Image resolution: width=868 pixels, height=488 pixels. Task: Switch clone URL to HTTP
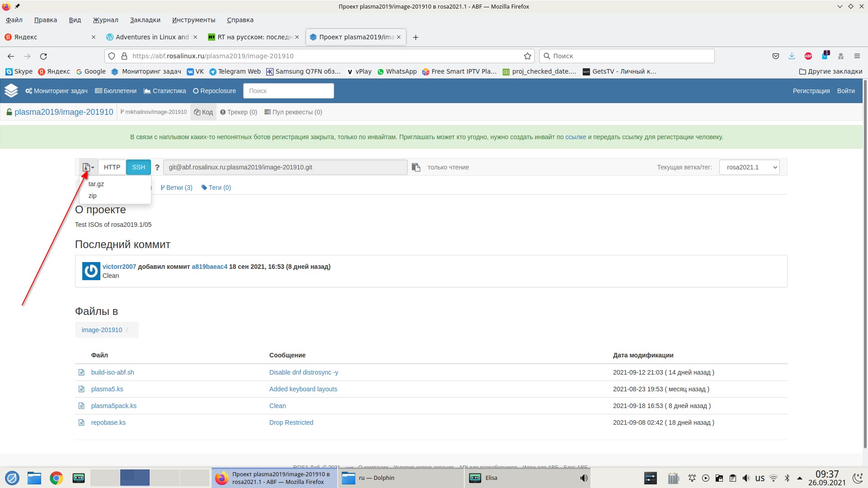[112, 167]
